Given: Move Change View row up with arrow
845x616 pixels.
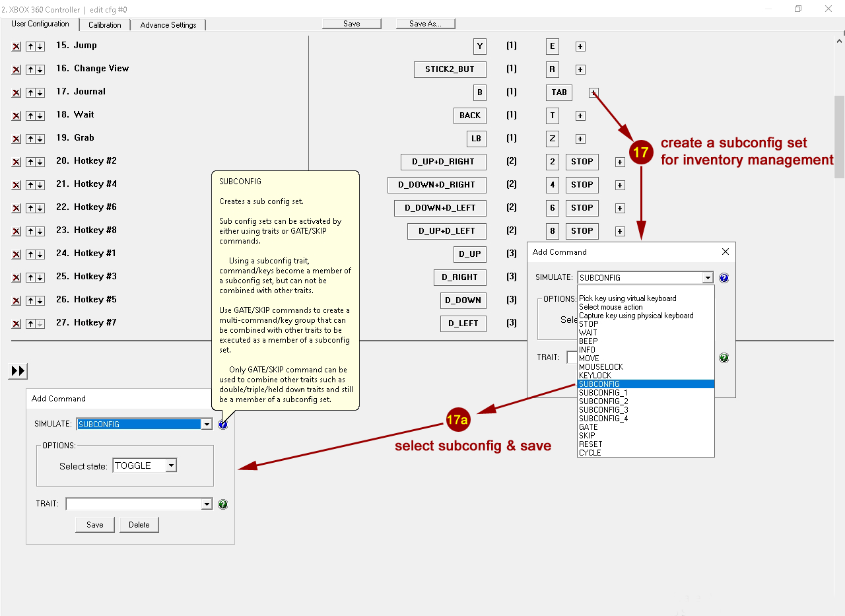Looking at the screenshot, I should tap(30, 69).
